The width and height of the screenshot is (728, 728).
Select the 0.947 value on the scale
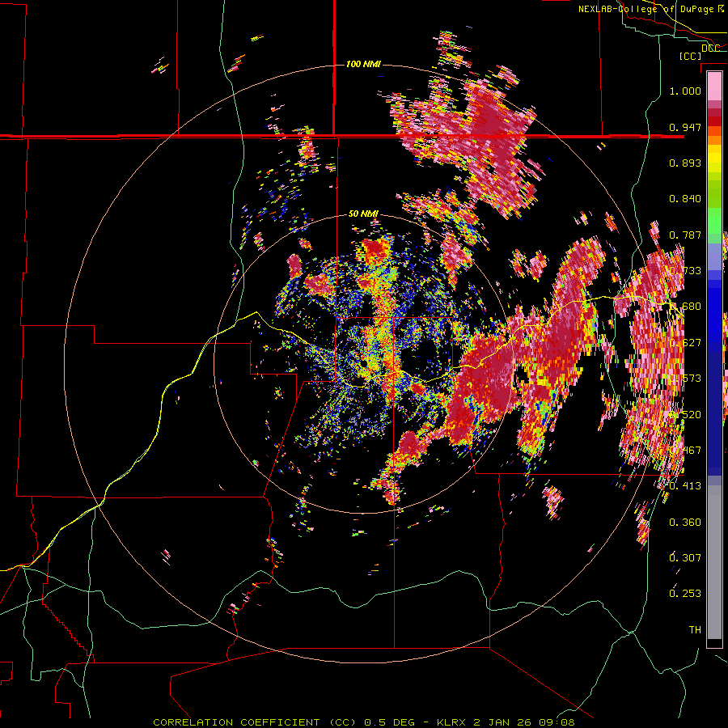click(x=685, y=127)
